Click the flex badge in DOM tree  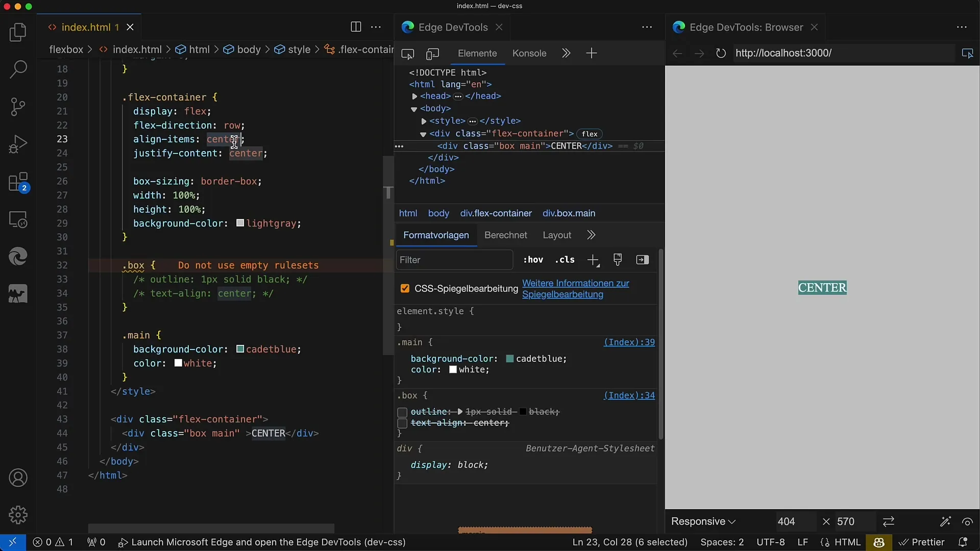click(590, 134)
